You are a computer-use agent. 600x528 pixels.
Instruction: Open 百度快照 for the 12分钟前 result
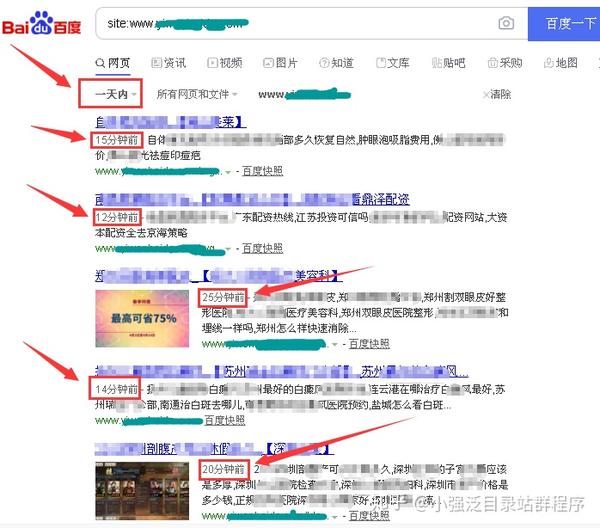(x=262, y=249)
